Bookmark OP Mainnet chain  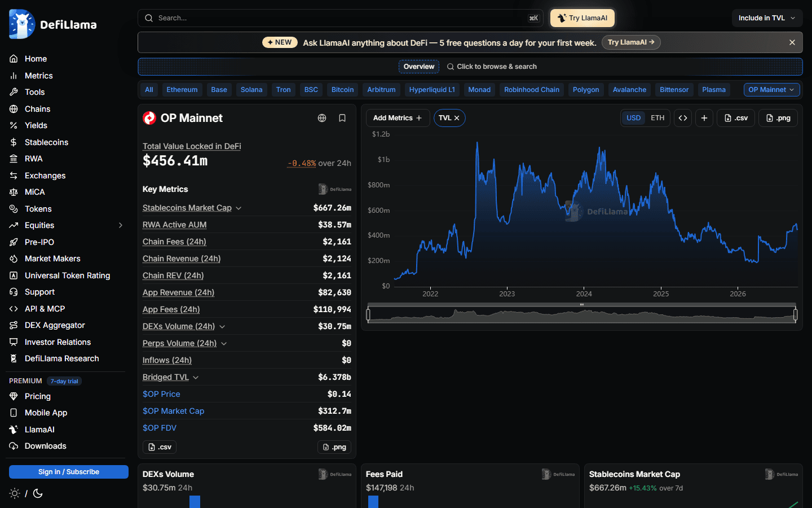[342, 118]
